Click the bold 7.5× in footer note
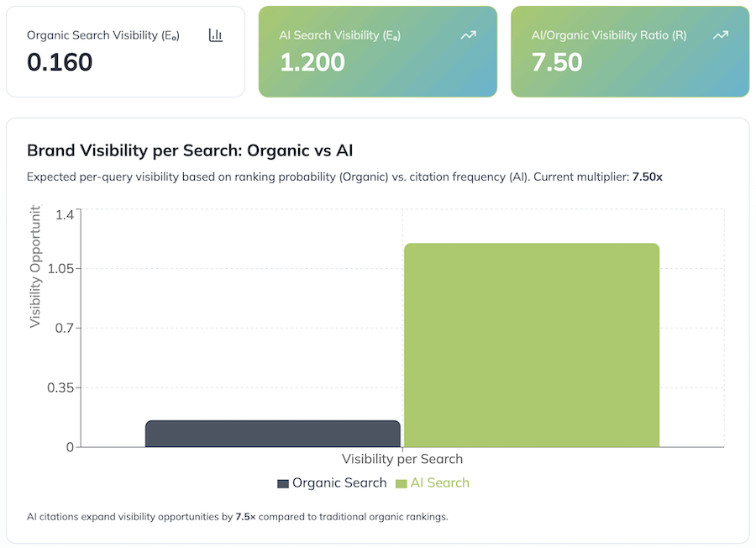756x548 pixels. (245, 517)
